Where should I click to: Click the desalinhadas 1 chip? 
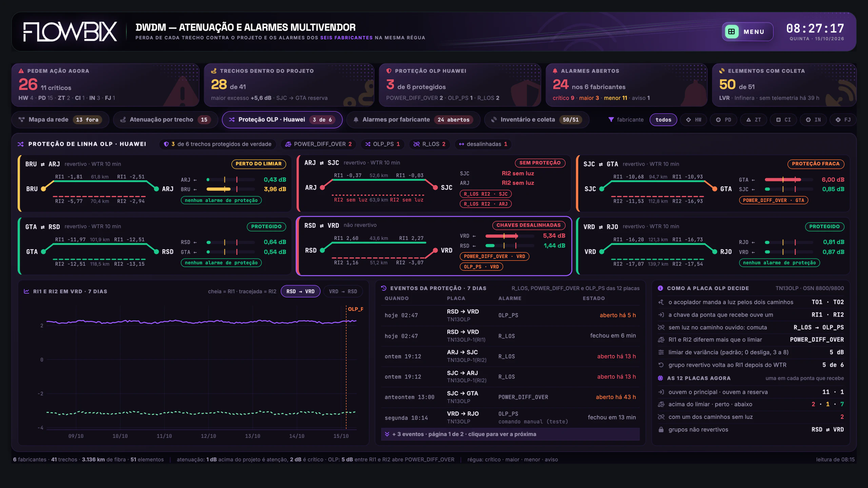pos(483,144)
